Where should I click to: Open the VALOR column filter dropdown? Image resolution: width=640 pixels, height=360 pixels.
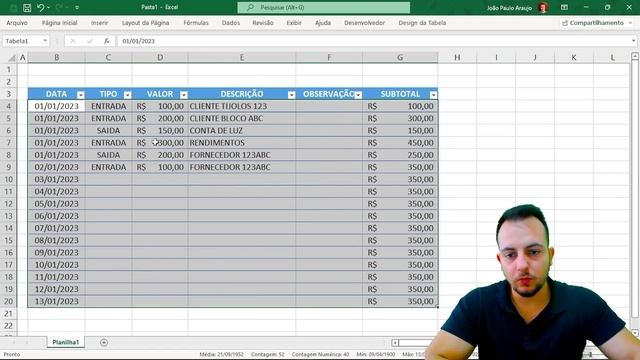click(x=184, y=95)
